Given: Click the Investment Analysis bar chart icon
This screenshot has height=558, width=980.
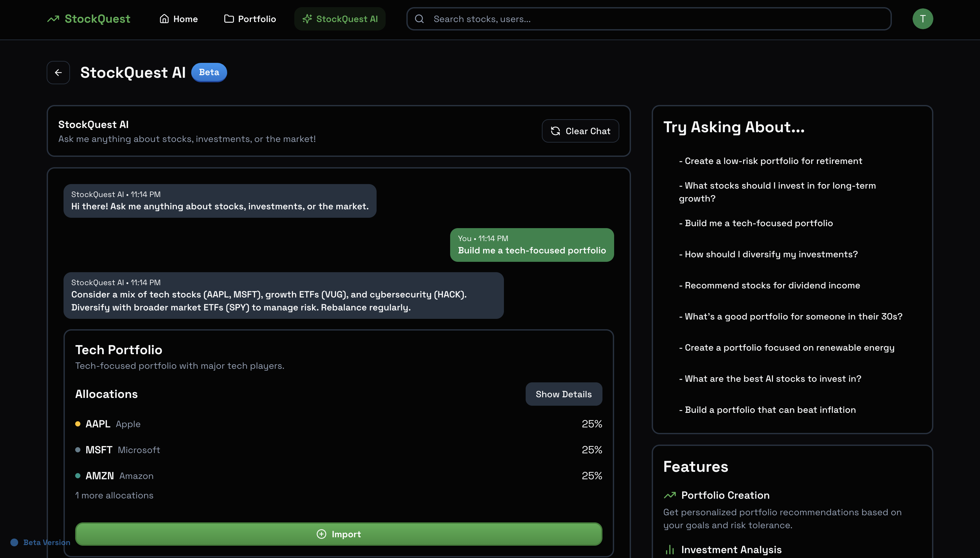Looking at the screenshot, I should (670, 550).
